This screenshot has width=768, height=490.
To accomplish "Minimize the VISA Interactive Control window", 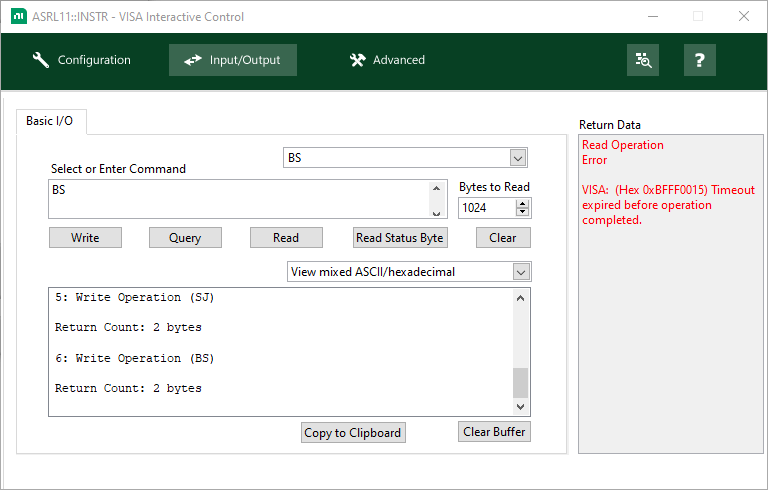I will point(653,16).
